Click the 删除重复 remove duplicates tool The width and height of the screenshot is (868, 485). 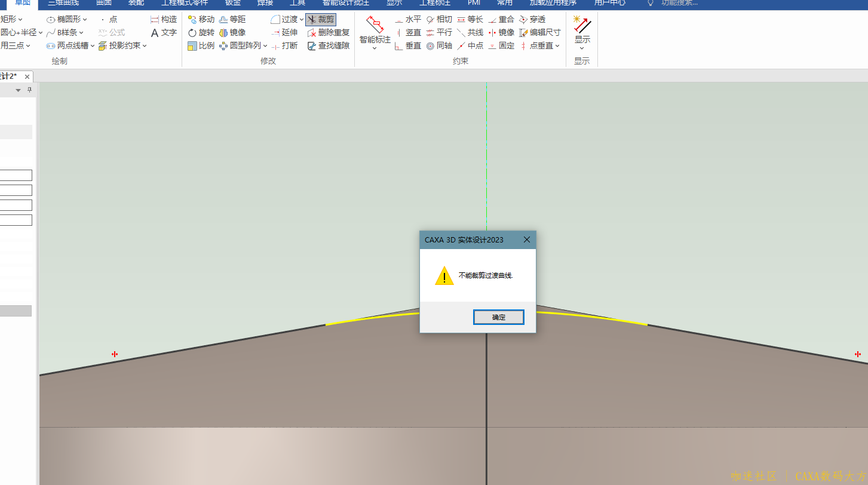coord(328,33)
